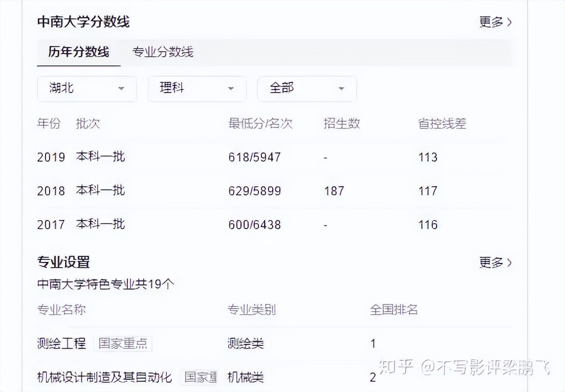Click the 中南大学分数线 heading
Image resolution: width=565 pixels, height=392 pixels.
(83, 22)
